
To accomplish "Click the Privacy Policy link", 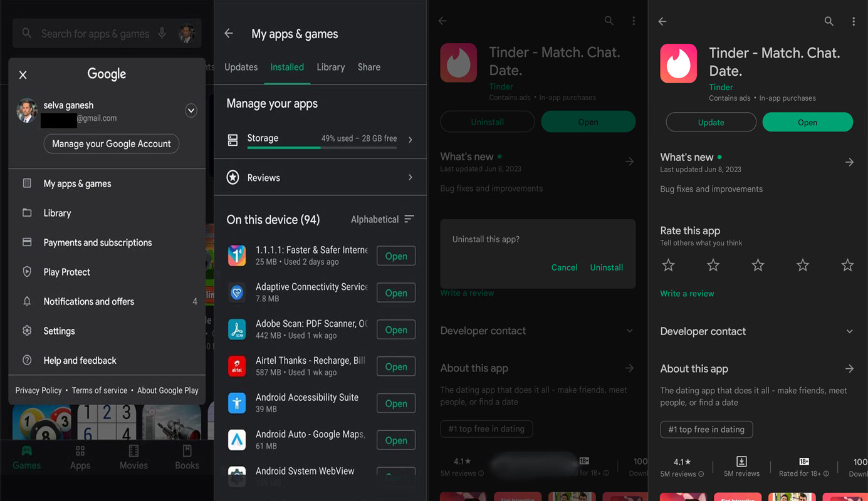I will pos(38,390).
